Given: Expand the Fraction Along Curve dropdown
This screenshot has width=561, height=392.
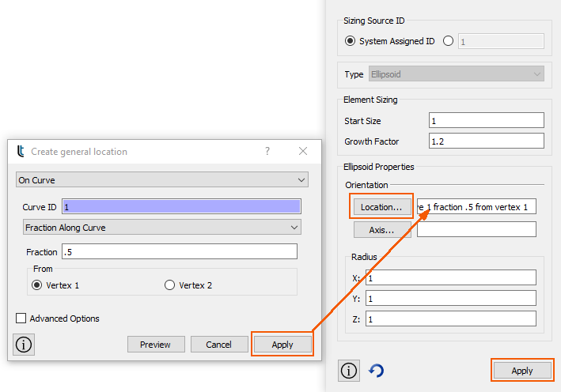Looking at the screenshot, I should click(161, 228).
